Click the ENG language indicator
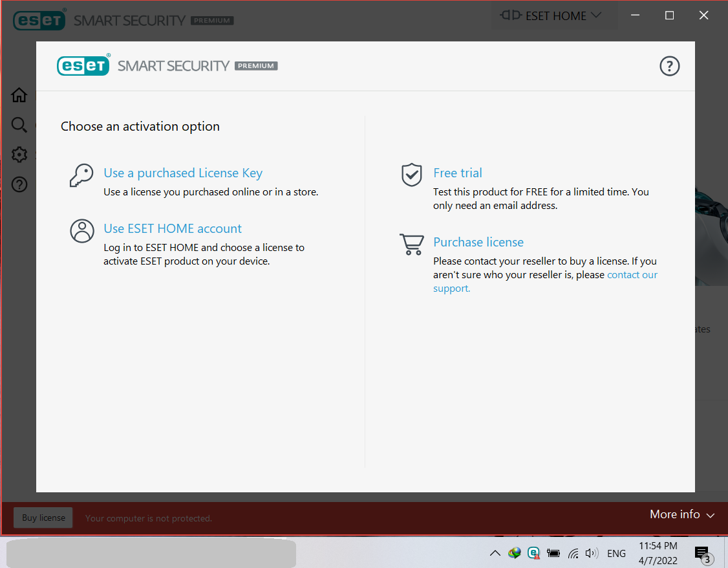Image resolution: width=728 pixels, height=568 pixels. (617, 554)
